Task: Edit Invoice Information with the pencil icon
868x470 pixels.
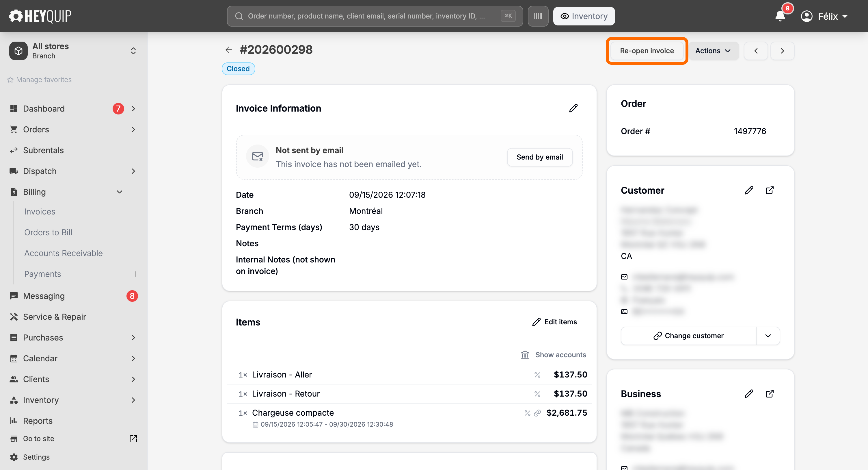Action: (573, 108)
